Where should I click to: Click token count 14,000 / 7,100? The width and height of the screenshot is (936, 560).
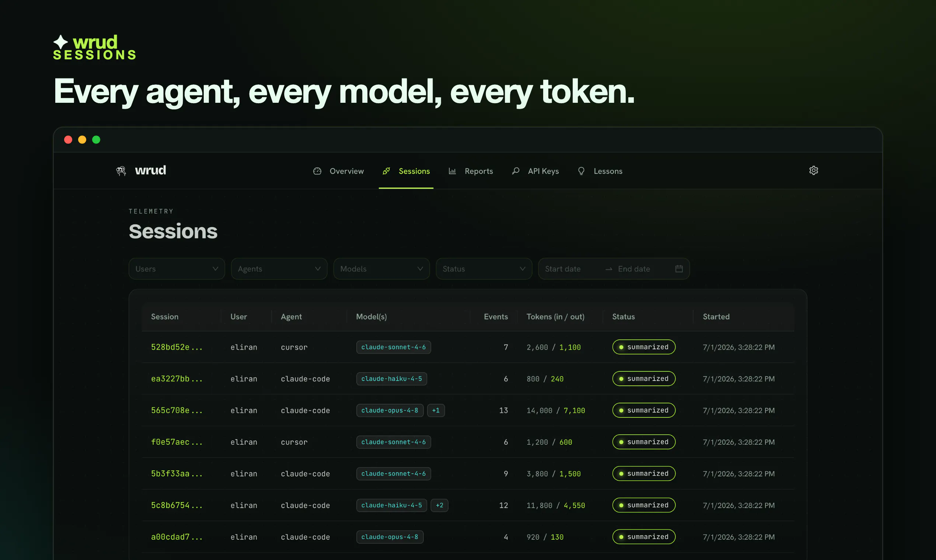click(x=556, y=410)
